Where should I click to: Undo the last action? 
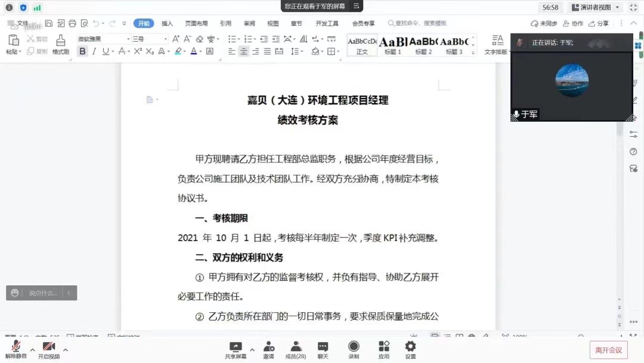point(96,23)
